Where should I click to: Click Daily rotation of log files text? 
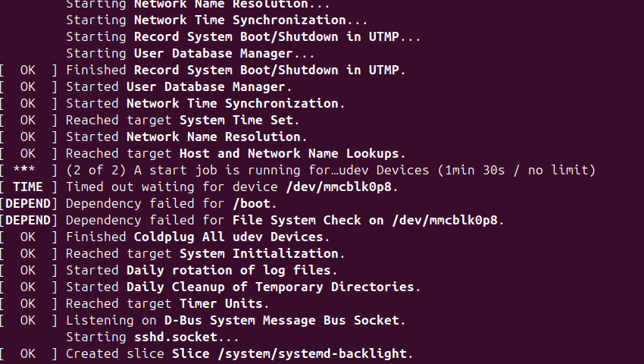[x=232, y=270]
